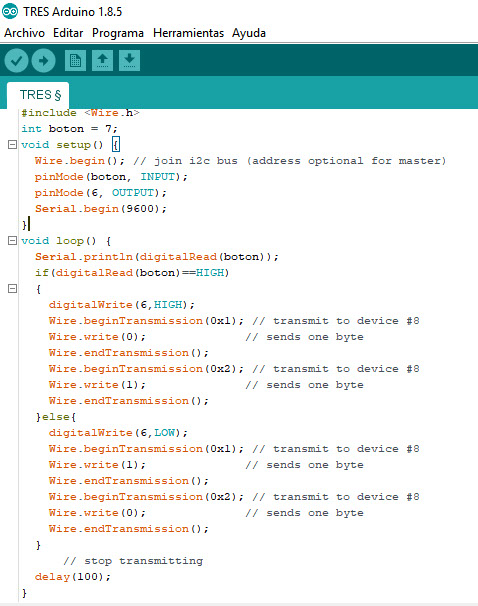Open the Ayuda menu
This screenshot has height=606, width=478.
(x=249, y=33)
